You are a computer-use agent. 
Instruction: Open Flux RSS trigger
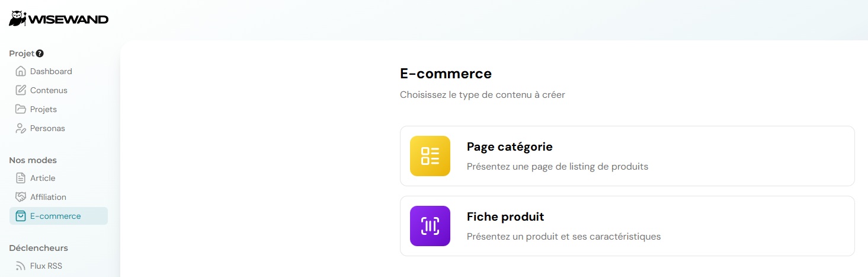point(46,266)
